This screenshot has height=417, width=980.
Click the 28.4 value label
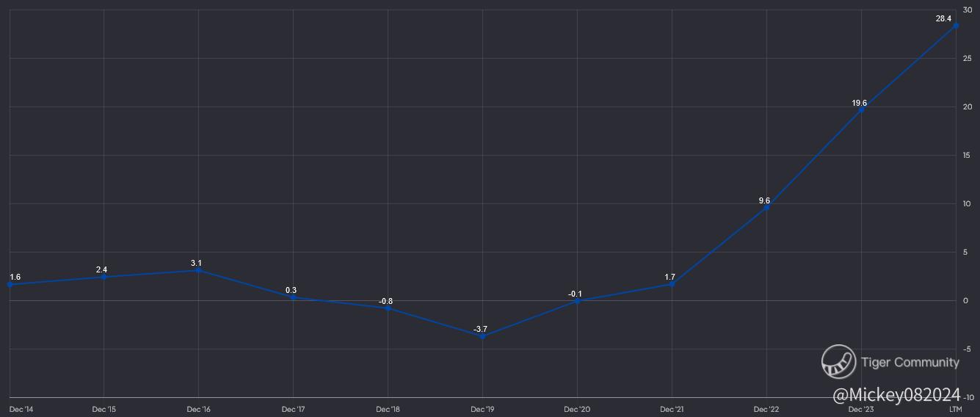click(943, 18)
